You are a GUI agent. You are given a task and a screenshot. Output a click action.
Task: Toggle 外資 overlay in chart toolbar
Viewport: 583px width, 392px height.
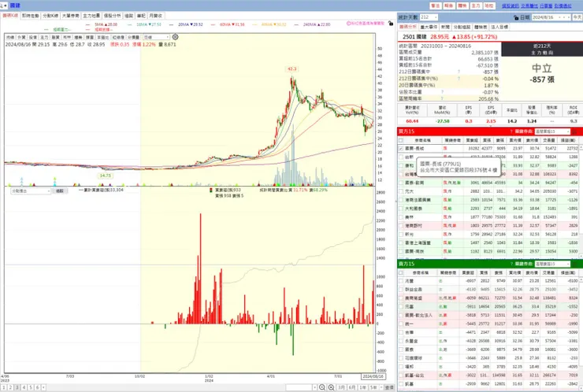tap(21, 37)
